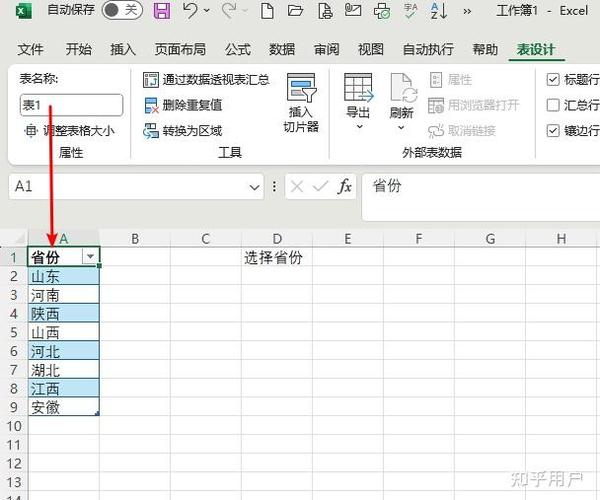Switch to the 插入 (Insert) tab
Viewport: 600px width, 500px height.
(123, 49)
